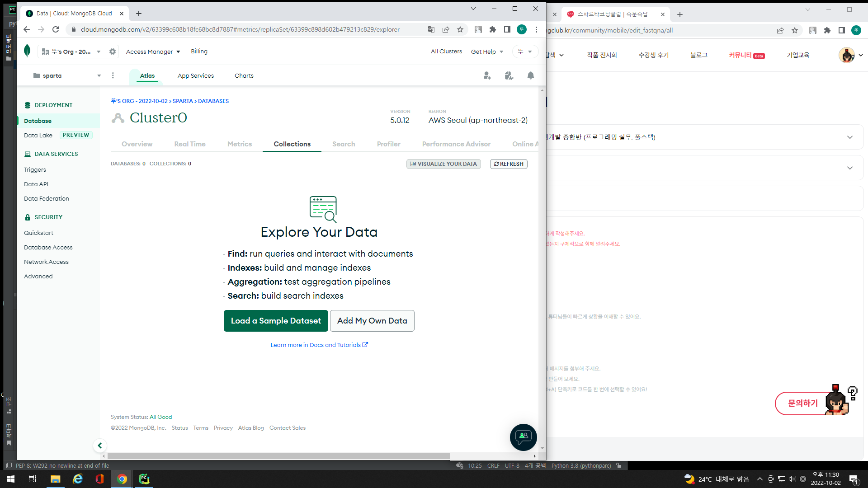Open Chrome side panel icon

507,29
